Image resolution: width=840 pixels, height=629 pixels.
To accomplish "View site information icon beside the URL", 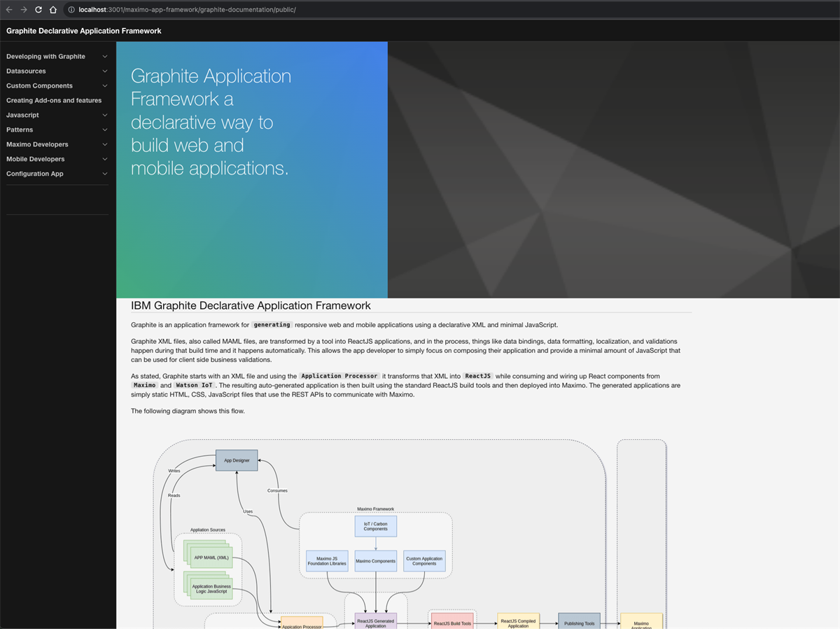I will (x=71, y=10).
